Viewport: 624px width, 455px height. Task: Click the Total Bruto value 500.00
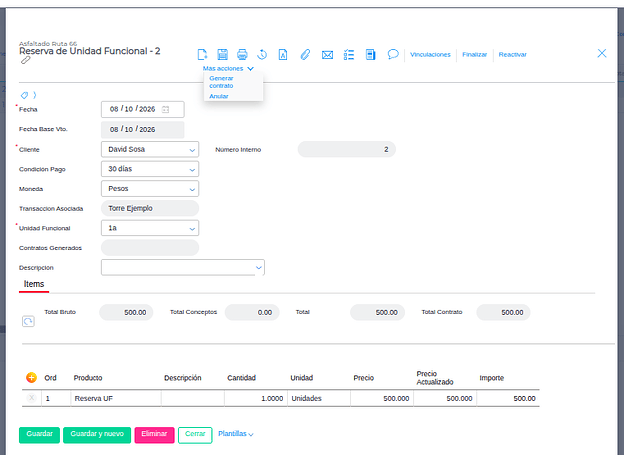[x=126, y=312]
